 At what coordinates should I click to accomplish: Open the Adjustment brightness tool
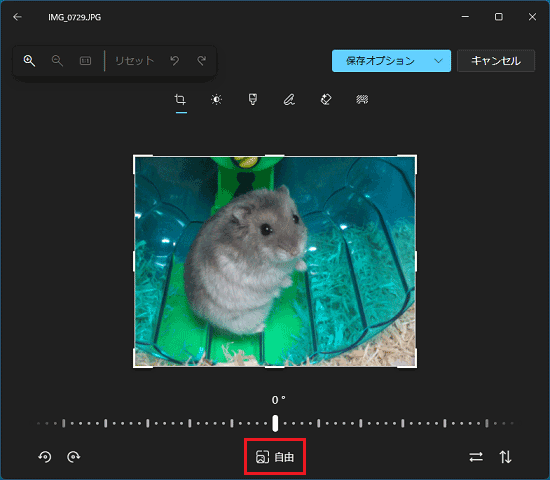coord(216,100)
